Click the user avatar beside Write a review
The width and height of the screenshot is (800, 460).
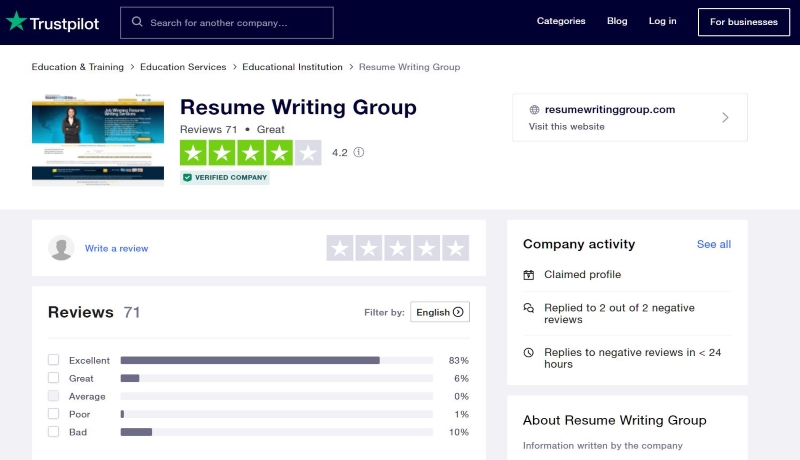click(61, 248)
